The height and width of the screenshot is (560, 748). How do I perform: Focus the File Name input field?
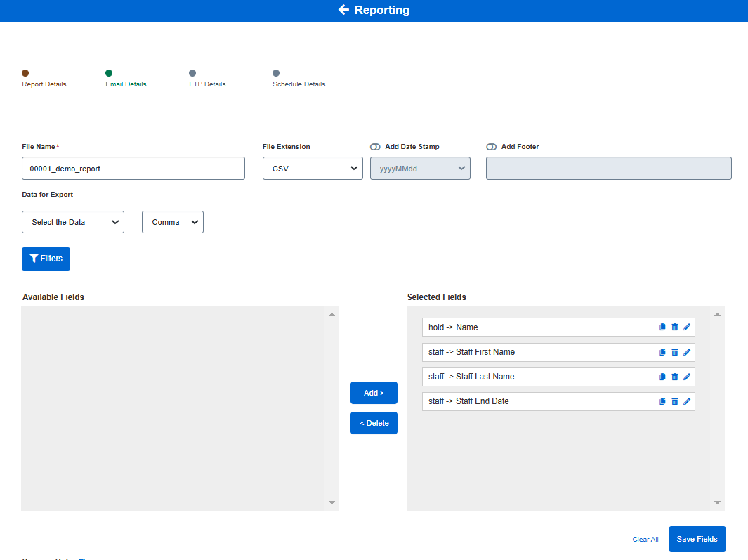pos(133,169)
